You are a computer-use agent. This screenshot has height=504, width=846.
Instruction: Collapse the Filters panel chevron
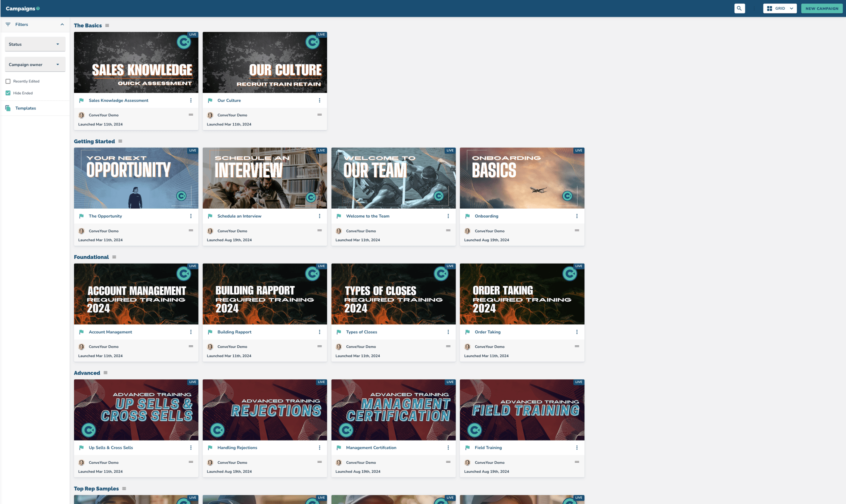[62, 24]
